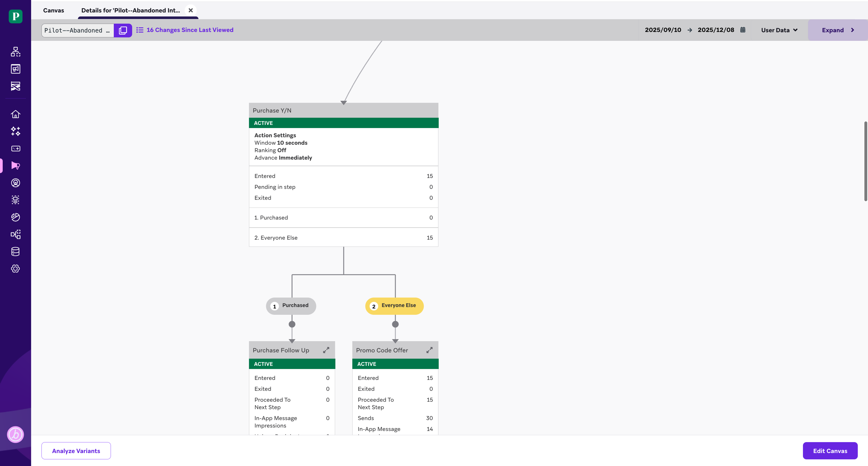Click the Analyze Variants button

click(76, 450)
